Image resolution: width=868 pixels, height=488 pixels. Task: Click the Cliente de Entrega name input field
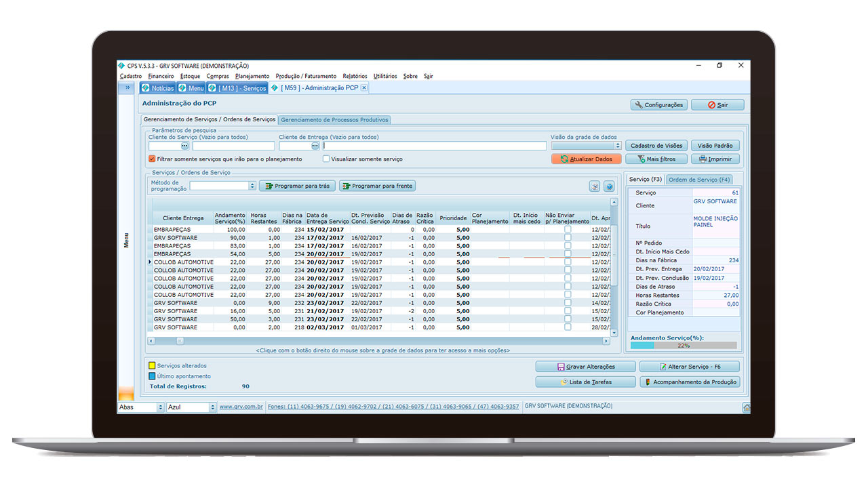[435, 146]
